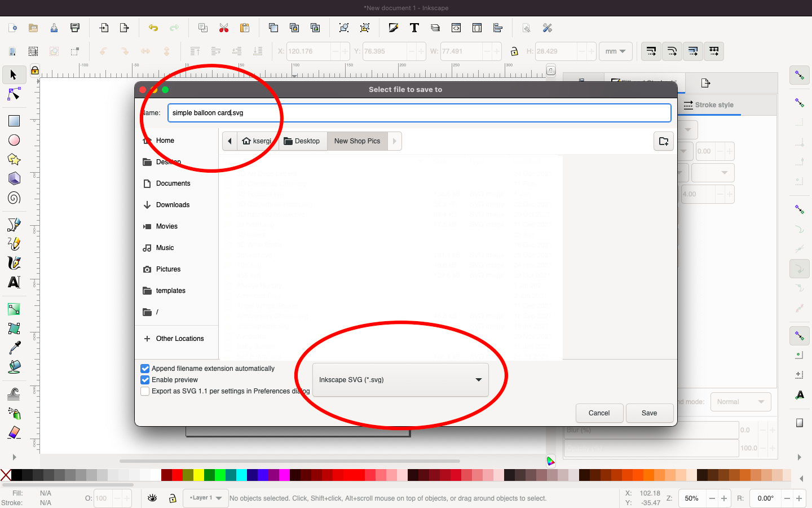This screenshot has width=812, height=508.
Task: Select the Text tool
Action: (x=14, y=282)
